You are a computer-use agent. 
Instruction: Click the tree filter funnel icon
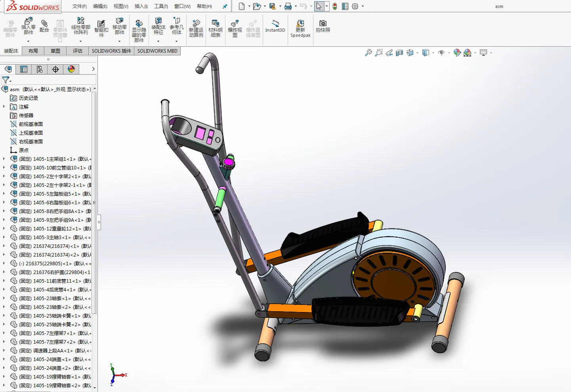click(6, 80)
